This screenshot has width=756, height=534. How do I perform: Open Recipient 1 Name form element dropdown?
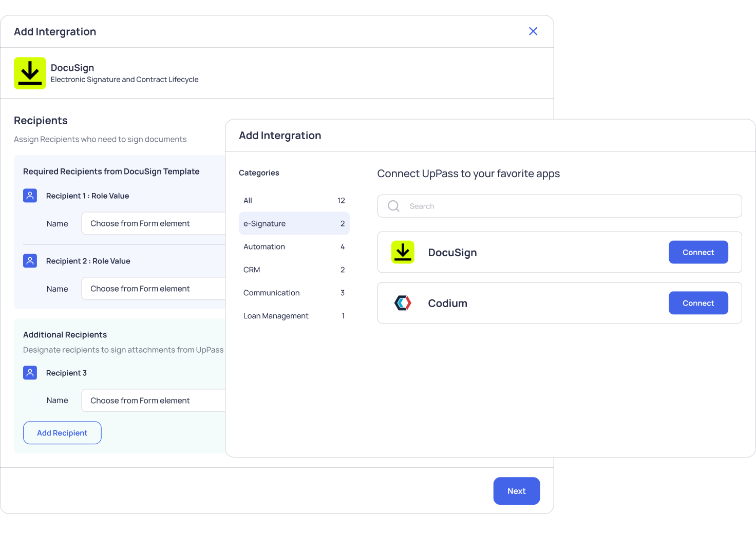(x=153, y=223)
